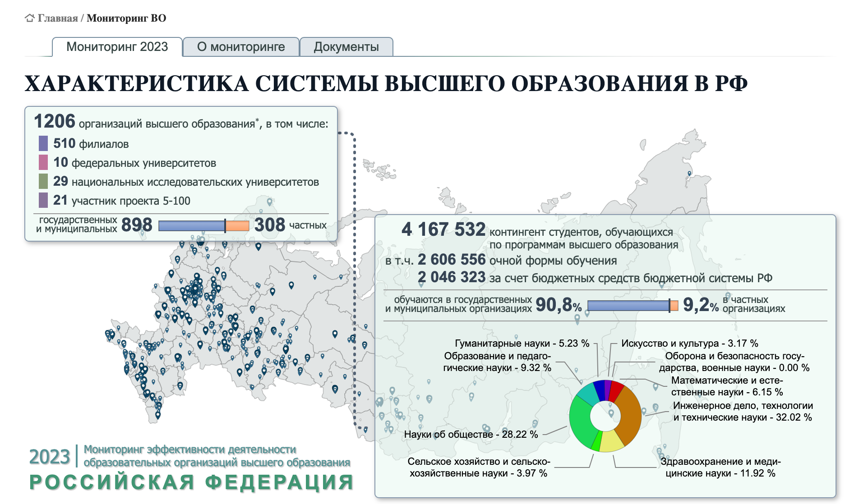Click the page heading ХАРАКТЕРИСТИКА СИСТЕМЫ ВЫСШЕГО ОБРАЗОВАНИЯ

click(x=386, y=83)
